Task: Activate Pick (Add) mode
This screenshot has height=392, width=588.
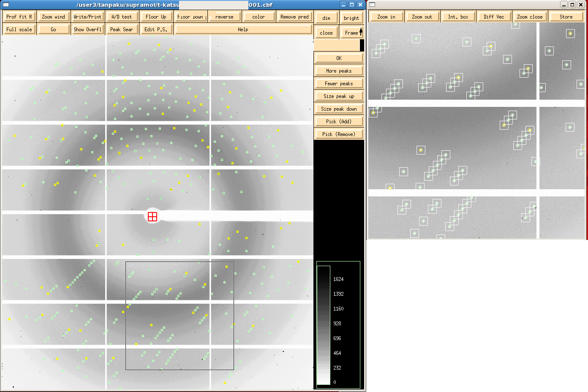Action: [x=339, y=122]
